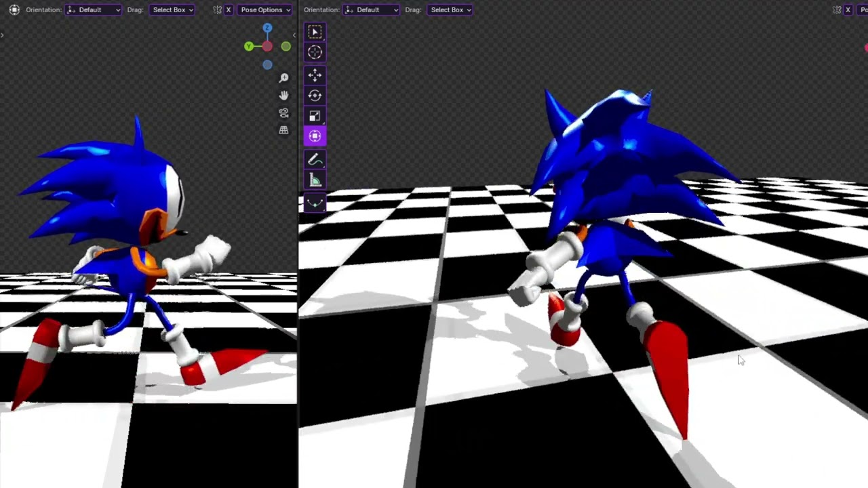Open Drag Select Box dropdown in right viewport
The width and height of the screenshot is (868, 488).
click(450, 9)
